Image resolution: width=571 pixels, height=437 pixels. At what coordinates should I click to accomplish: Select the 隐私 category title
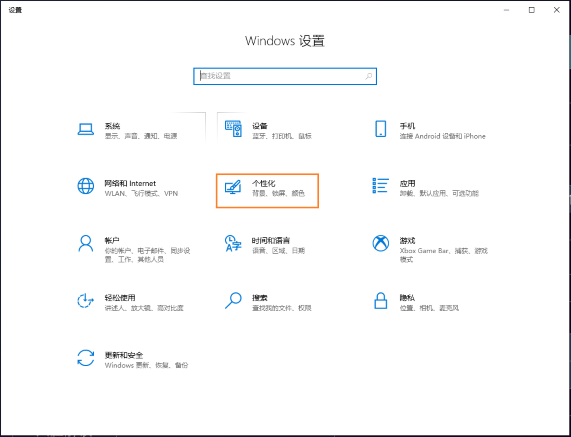[407, 298]
